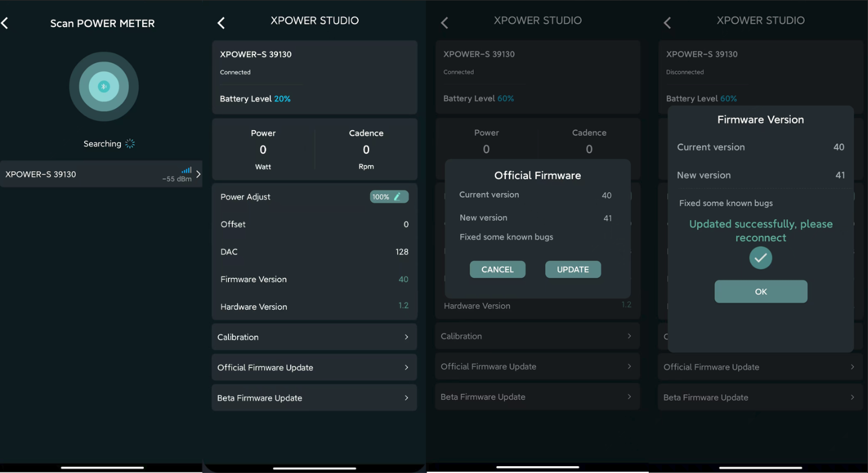This screenshot has width=868, height=473.
Task: Tap the Bluetooth scanning icon
Action: 104,86
